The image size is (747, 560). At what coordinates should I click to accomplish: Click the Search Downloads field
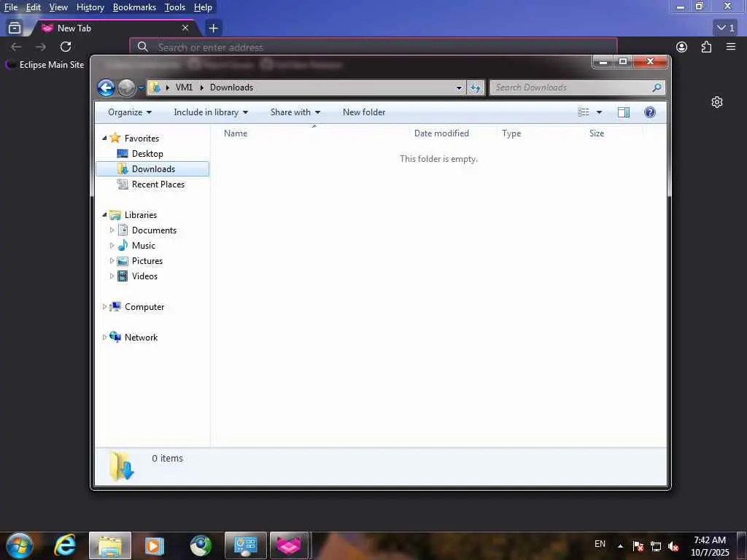577,87
